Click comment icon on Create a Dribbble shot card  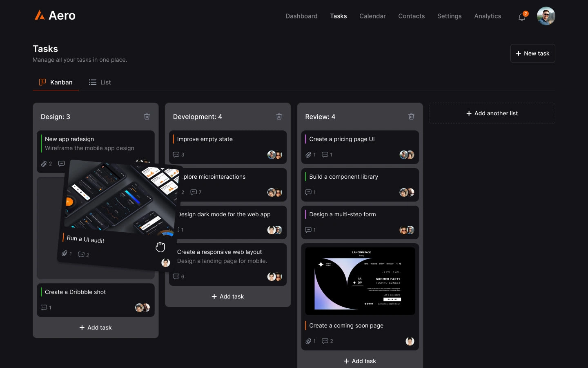[x=44, y=307]
